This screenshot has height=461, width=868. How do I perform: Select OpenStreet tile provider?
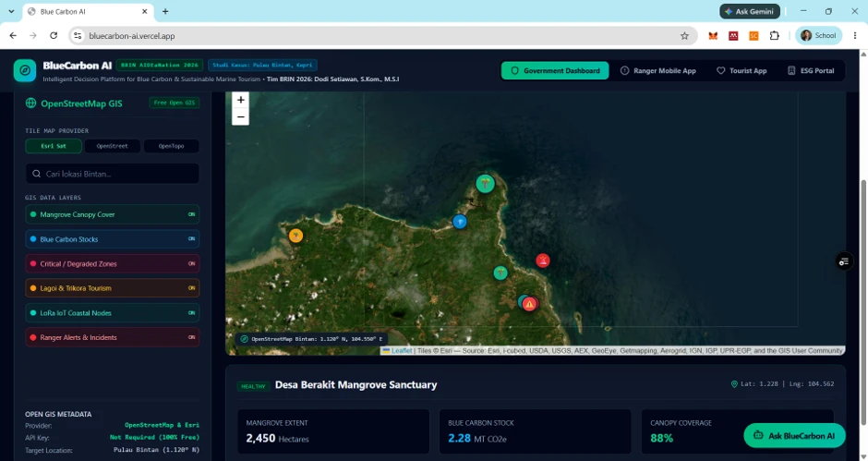pos(113,146)
